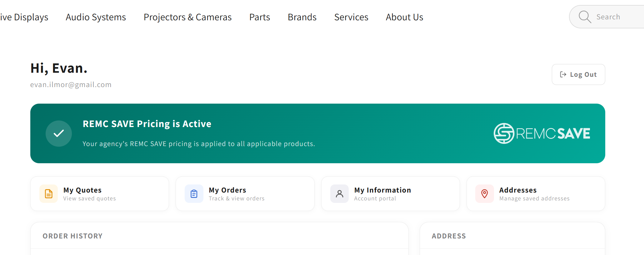Click the REMC SAVE logo
The width and height of the screenshot is (644, 255).
tap(542, 134)
